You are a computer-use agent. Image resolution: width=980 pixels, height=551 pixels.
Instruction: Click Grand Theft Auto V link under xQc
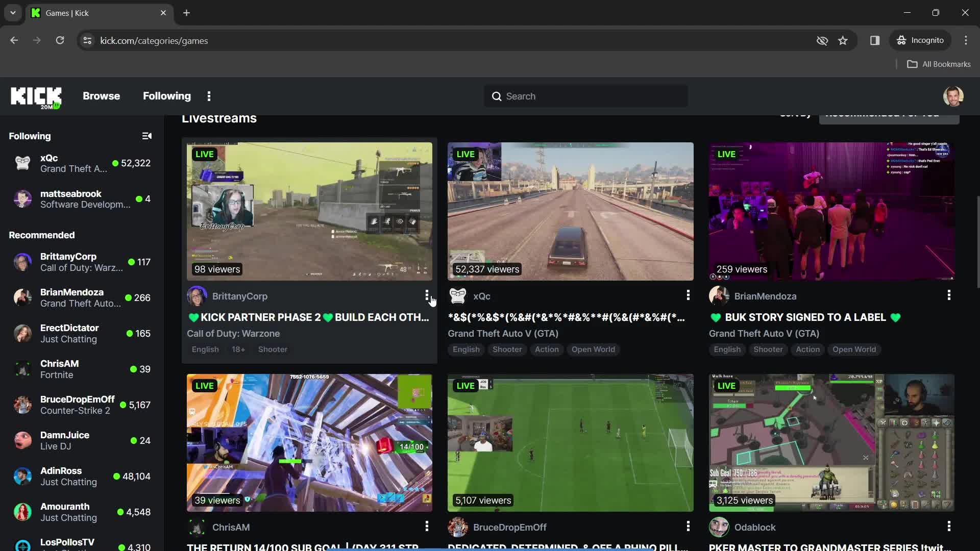click(503, 334)
